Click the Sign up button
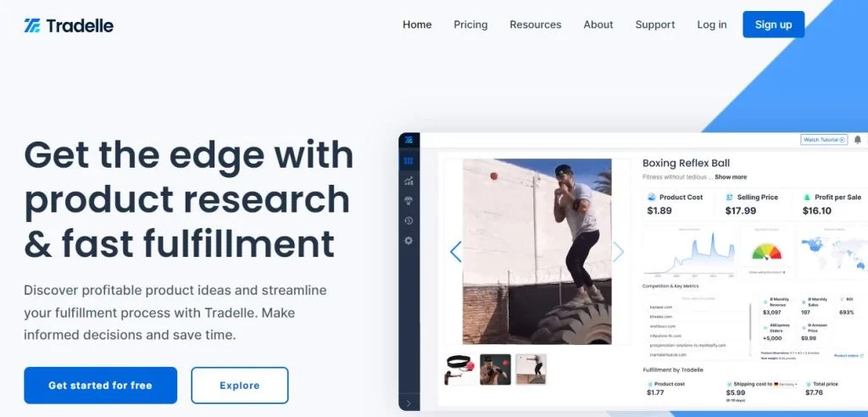 coord(773,25)
